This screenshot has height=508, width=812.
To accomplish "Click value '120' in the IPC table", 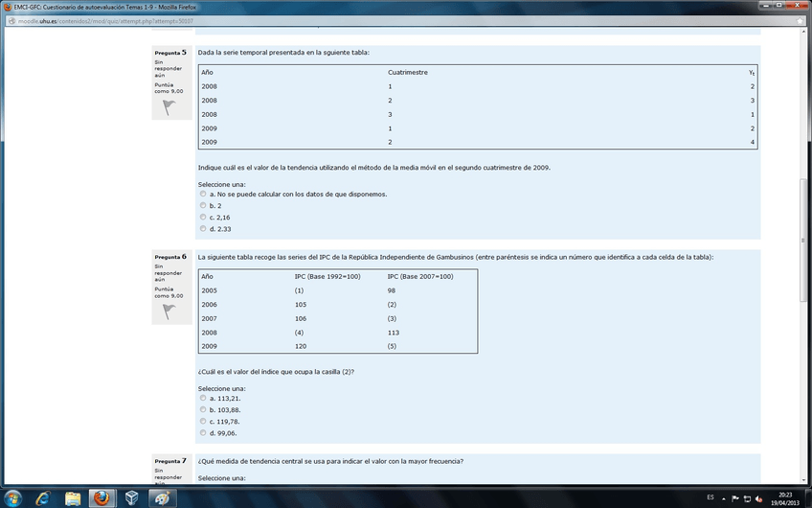I will tap(301, 346).
